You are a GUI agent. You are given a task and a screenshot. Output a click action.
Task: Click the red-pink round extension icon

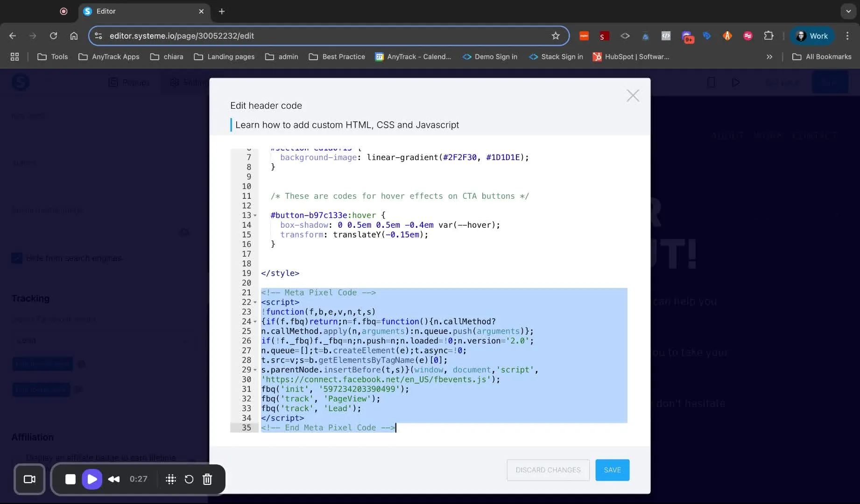pos(748,36)
